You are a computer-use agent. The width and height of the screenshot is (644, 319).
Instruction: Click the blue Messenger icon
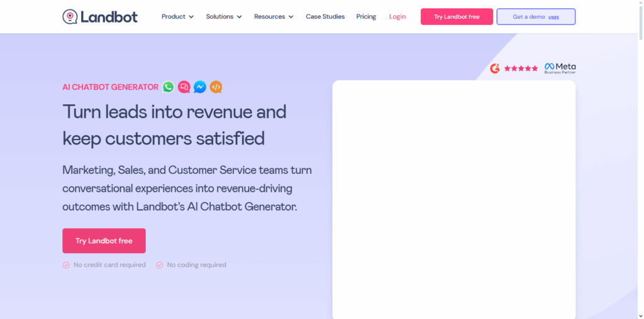click(x=200, y=87)
